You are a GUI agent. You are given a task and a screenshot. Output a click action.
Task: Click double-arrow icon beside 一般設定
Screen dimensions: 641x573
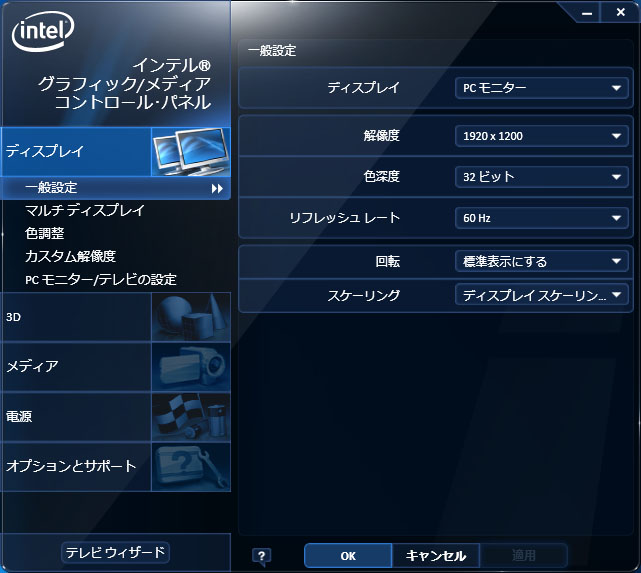(217, 188)
